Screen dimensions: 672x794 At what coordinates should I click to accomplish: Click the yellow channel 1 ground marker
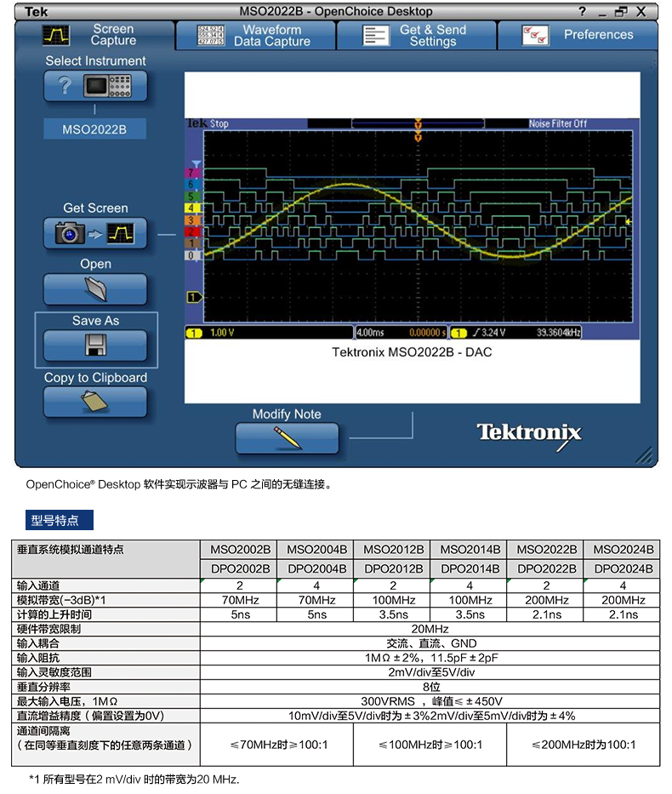click(194, 297)
